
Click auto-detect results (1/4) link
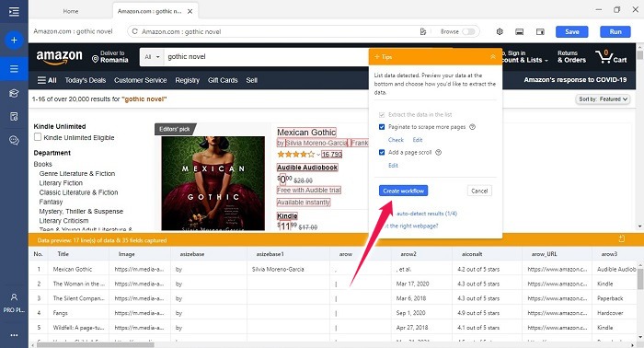coord(427,214)
